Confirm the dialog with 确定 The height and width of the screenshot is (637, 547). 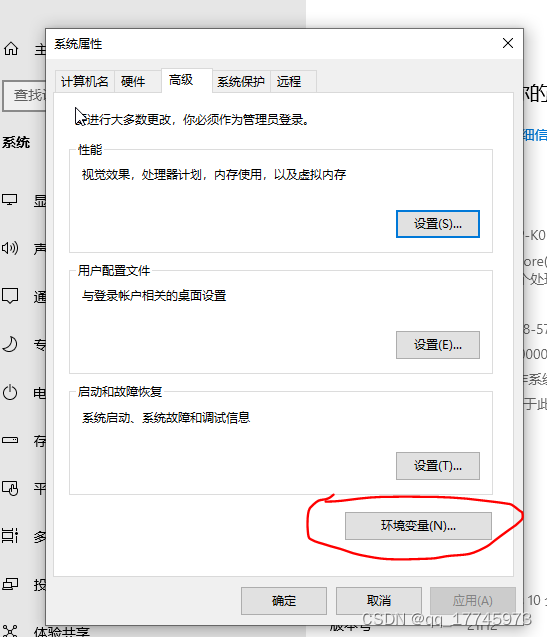coord(284,600)
